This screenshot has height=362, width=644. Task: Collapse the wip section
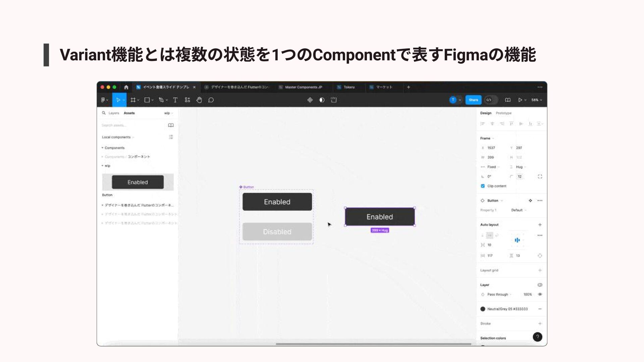(102, 166)
